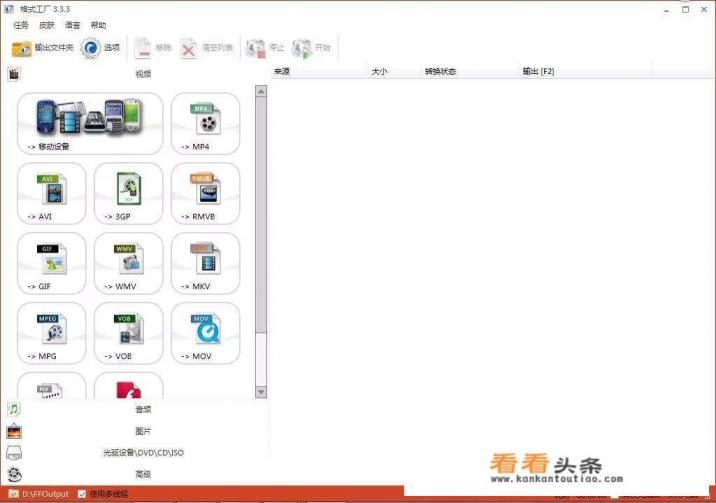Click the 输出文件夹 output folder button
The image size is (716, 503).
(x=43, y=47)
